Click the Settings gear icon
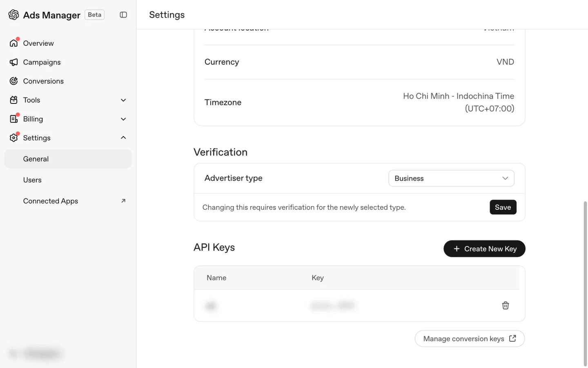This screenshot has height=368, width=588. point(13,138)
